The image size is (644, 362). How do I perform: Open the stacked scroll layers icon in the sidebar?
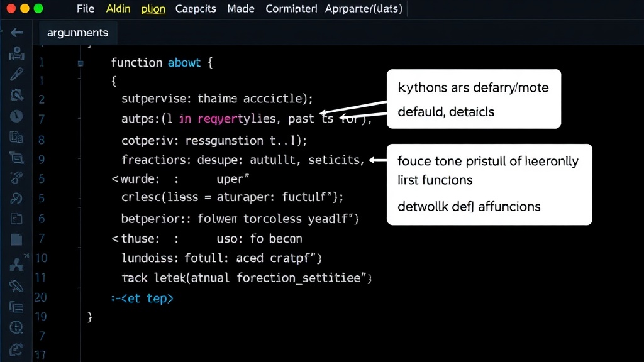coord(17,158)
